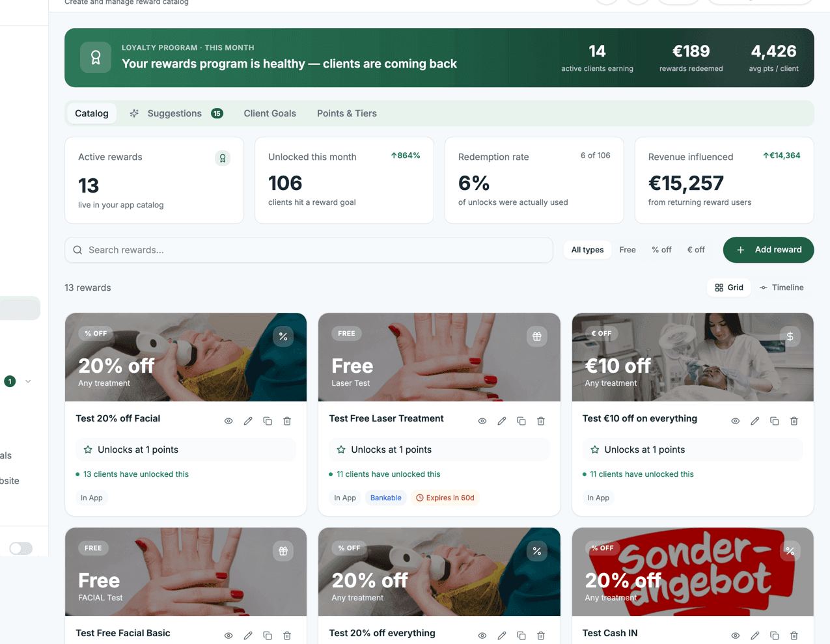Click the Unlocked this month 106 value

pos(285,183)
